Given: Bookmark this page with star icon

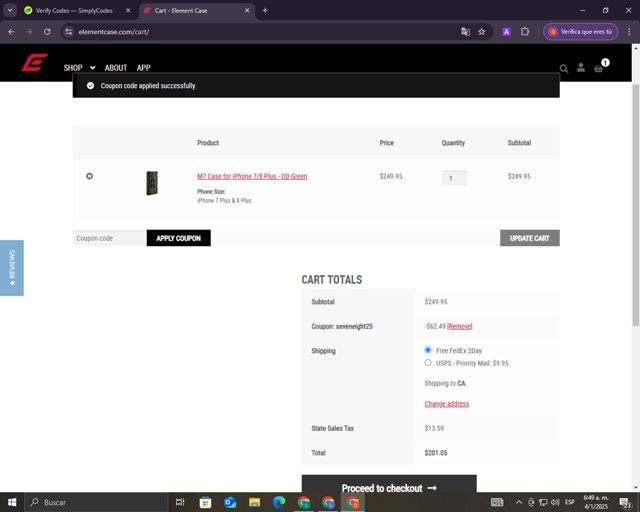Looking at the screenshot, I should (x=482, y=31).
